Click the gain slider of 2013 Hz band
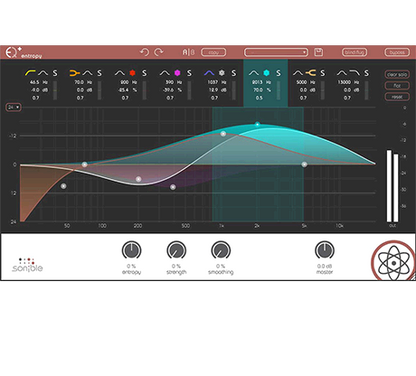The height and width of the screenshot is (376, 416). [x=278, y=90]
